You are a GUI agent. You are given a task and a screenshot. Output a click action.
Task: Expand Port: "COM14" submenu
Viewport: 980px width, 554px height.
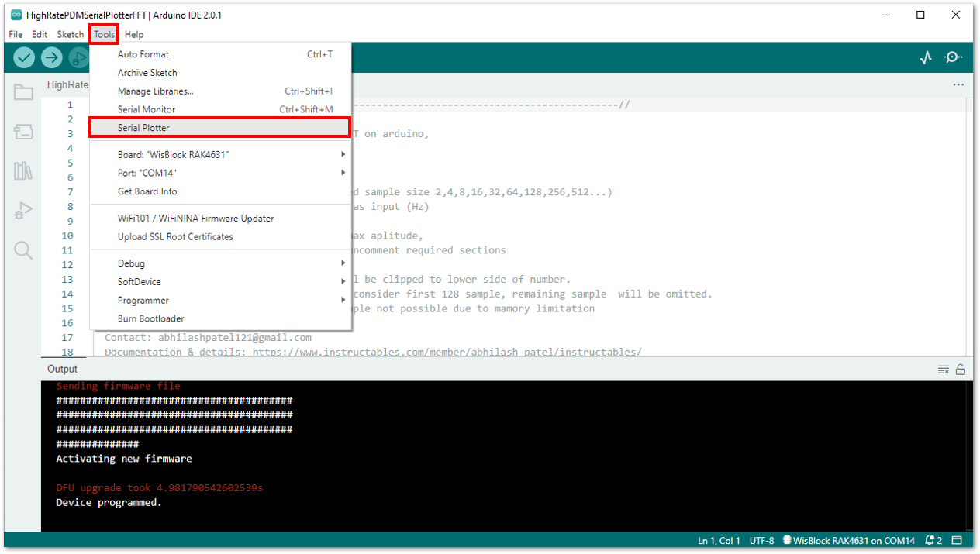221,173
